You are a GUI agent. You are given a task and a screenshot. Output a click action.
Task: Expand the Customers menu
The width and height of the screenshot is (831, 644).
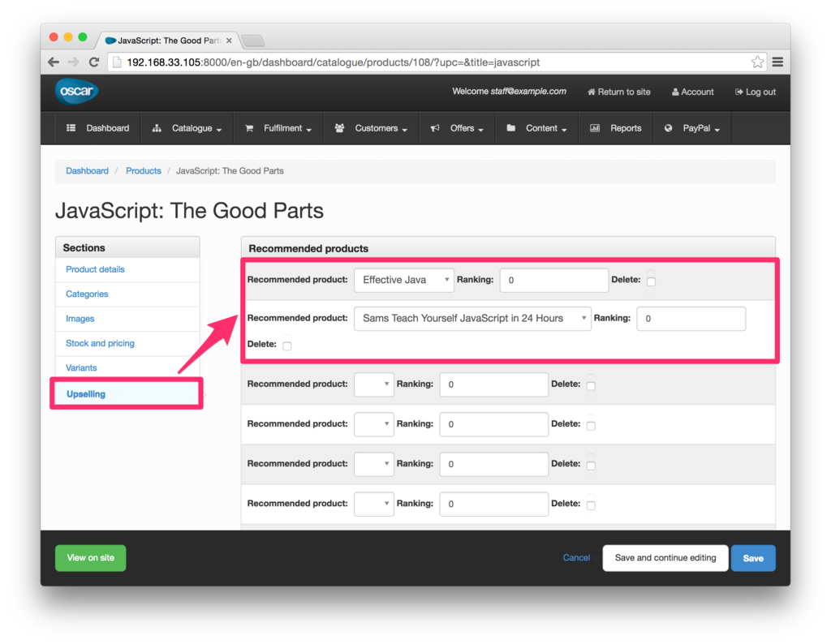click(x=371, y=128)
